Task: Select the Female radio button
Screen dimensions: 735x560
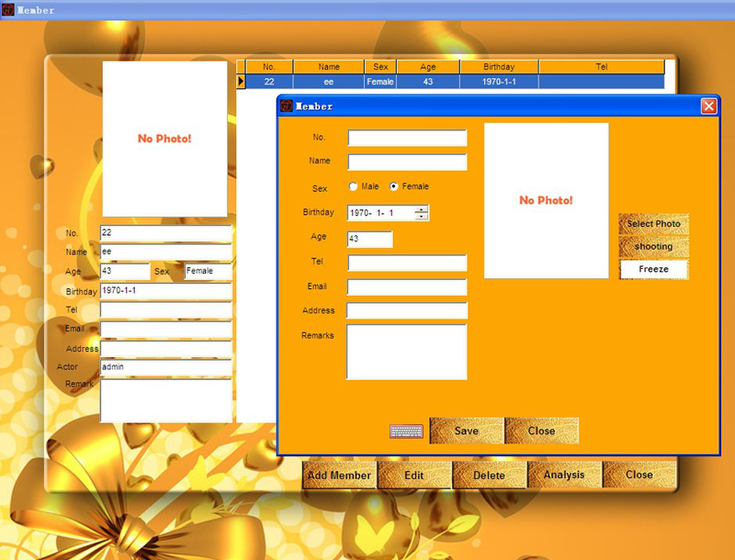Action: pyautogui.click(x=394, y=186)
